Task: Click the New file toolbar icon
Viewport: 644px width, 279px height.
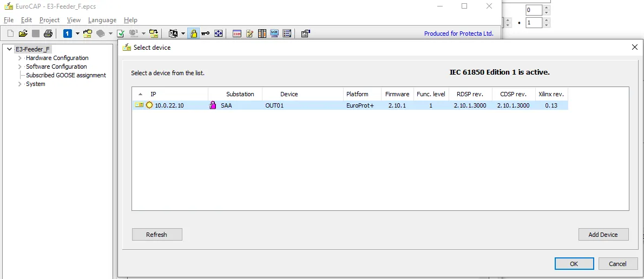Action: (11, 34)
